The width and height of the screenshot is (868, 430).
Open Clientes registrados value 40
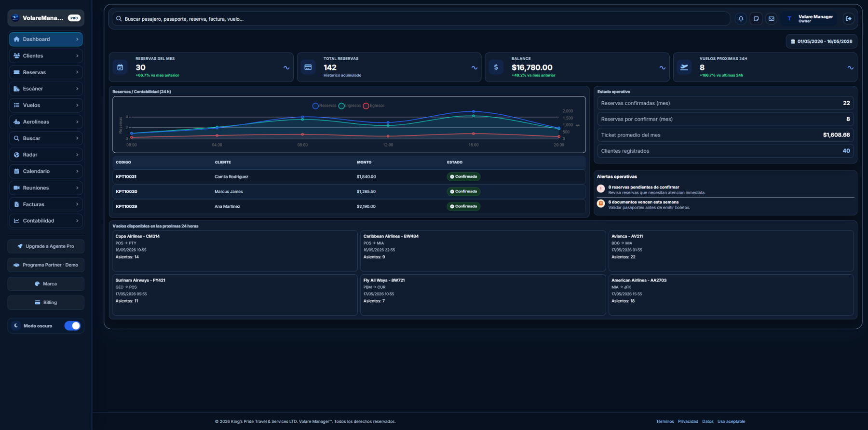[846, 151]
